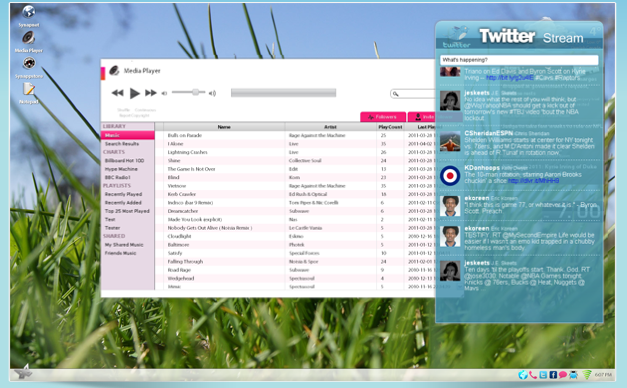This screenshot has width=627, height=388.
Task: Open the pink phone tray icon
Action: coord(533,375)
